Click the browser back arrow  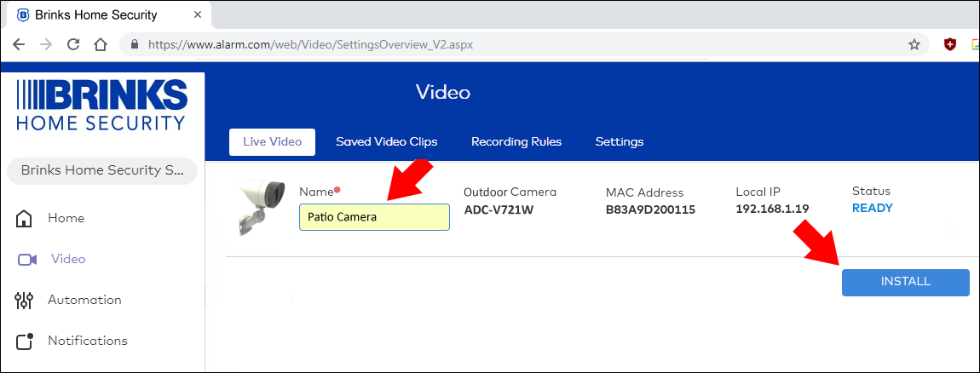click(x=19, y=44)
